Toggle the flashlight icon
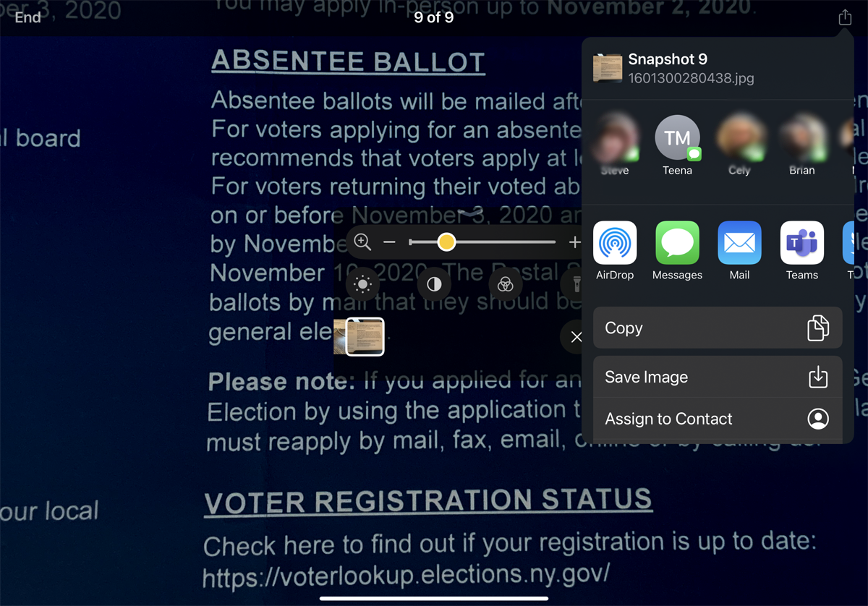 574,284
